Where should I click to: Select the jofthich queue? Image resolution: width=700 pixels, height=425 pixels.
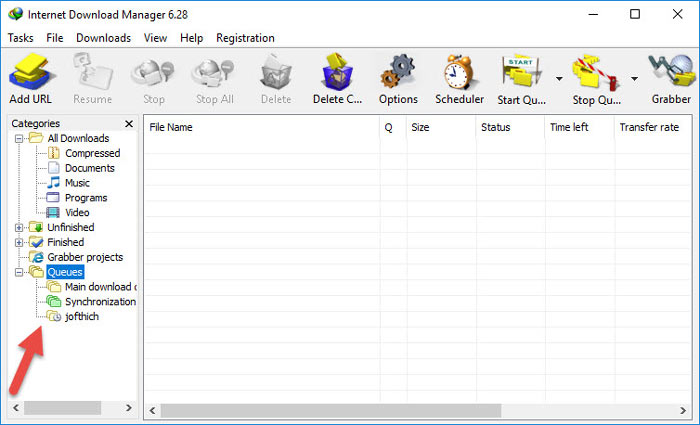pyautogui.click(x=82, y=317)
